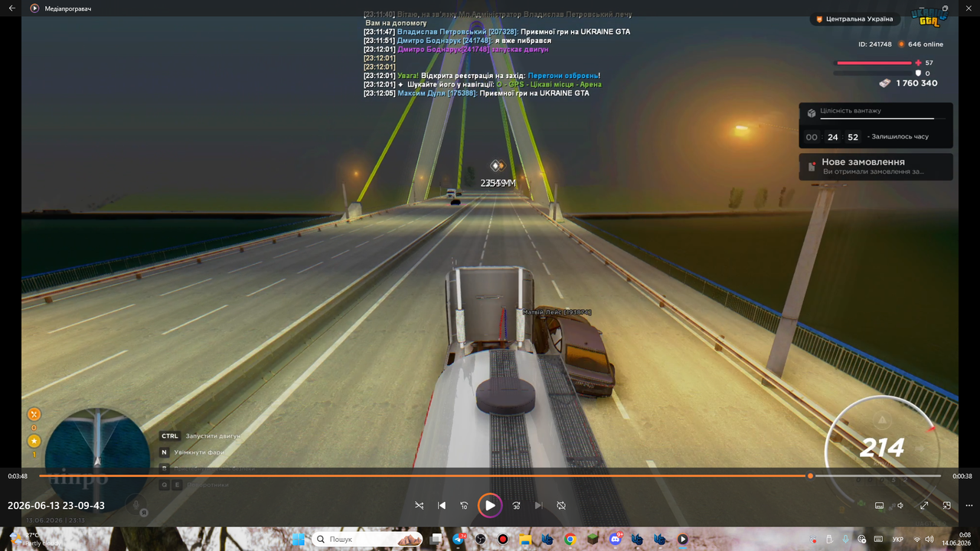Click the Перегони озброєнь event link in chat
Screen dimensions: 980x551
point(563,76)
